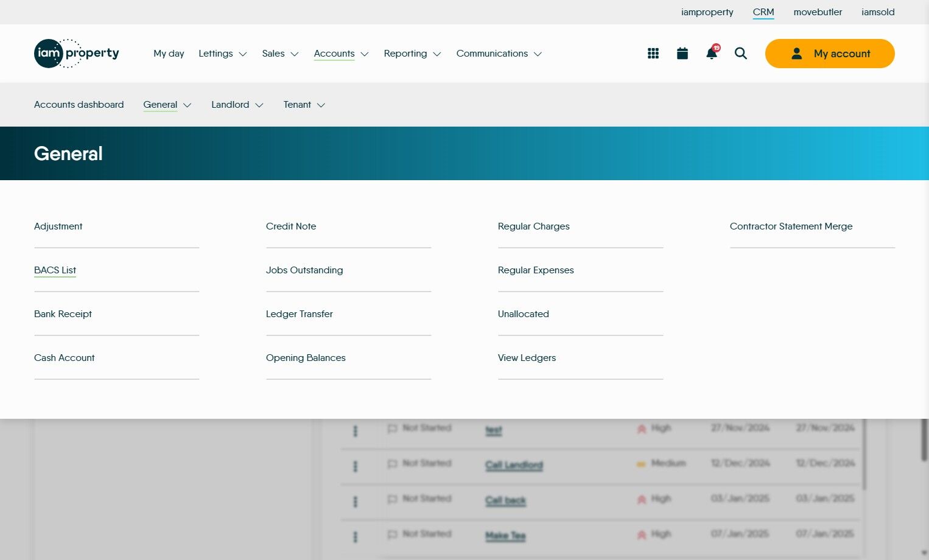The width and height of the screenshot is (929, 560).
Task: Open the apps grid icon
Action: pos(653,54)
